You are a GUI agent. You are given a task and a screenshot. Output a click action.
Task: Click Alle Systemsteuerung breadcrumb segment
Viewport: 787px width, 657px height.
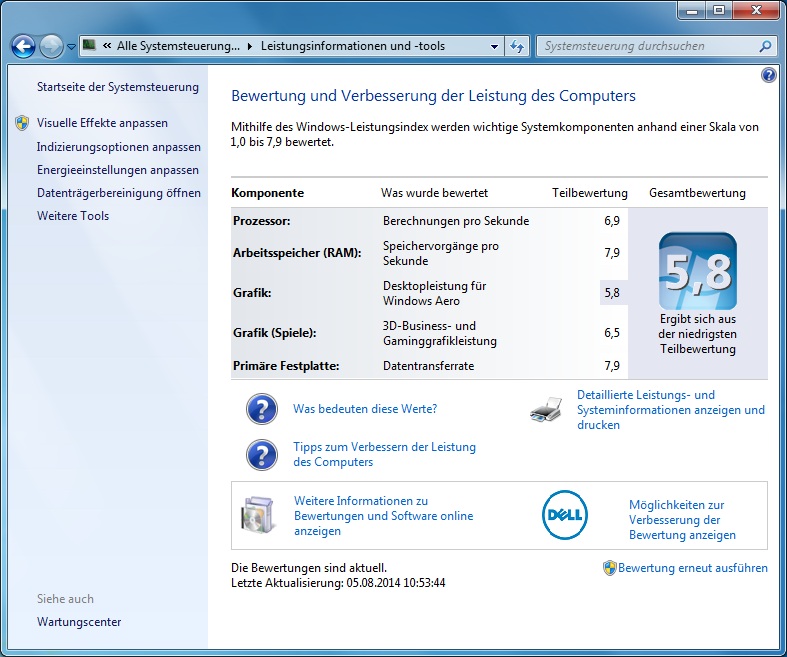click(178, 46)
